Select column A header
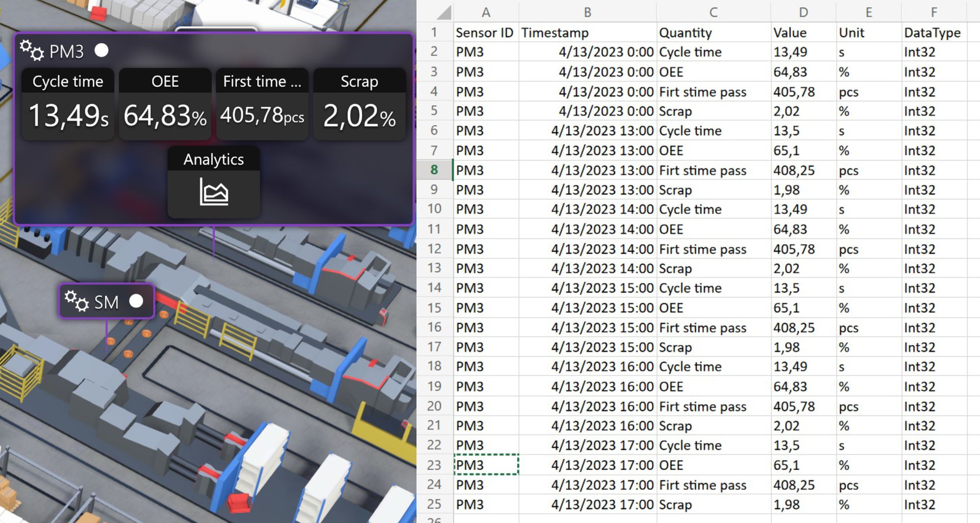980x523 pixels. pos(485,12)
